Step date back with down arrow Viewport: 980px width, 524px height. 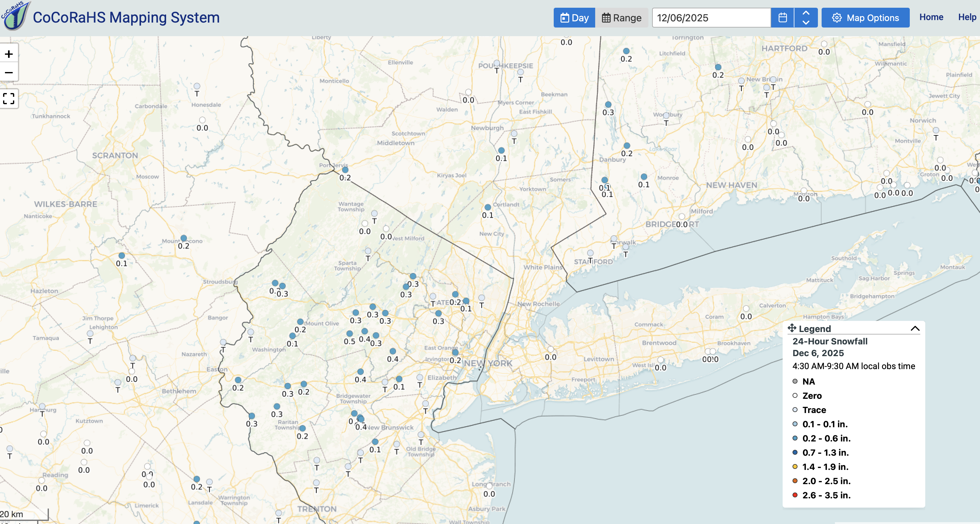click(x=806, y=23)
